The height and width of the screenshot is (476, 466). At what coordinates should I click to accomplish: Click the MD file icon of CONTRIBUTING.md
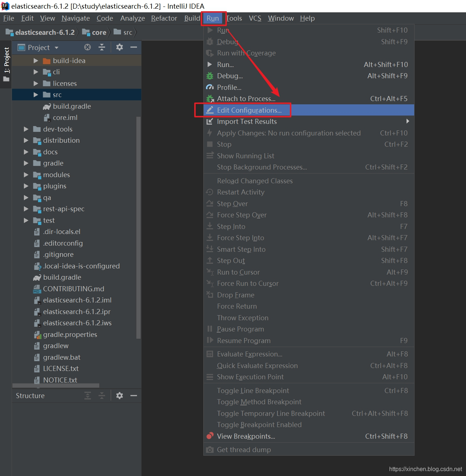point(37,289)
